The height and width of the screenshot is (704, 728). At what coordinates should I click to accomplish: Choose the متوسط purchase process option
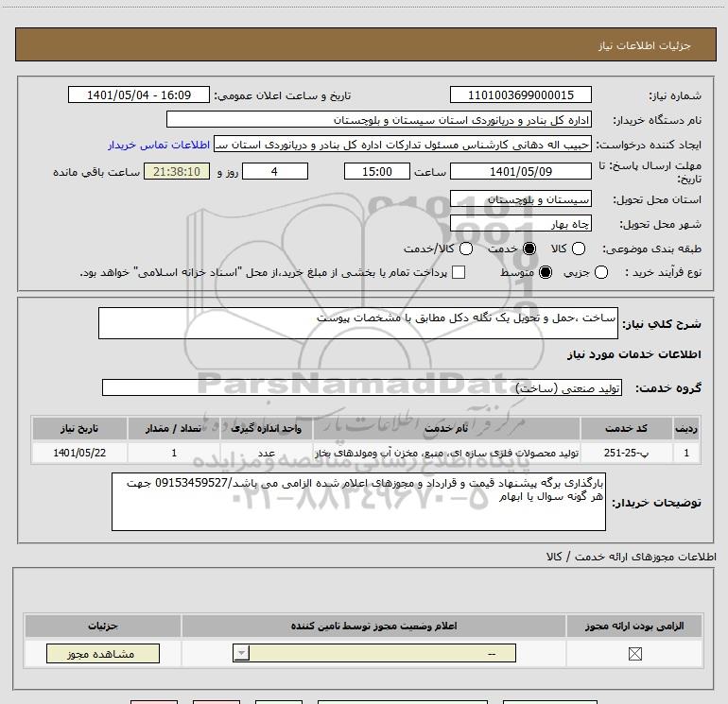click(546, 272)
